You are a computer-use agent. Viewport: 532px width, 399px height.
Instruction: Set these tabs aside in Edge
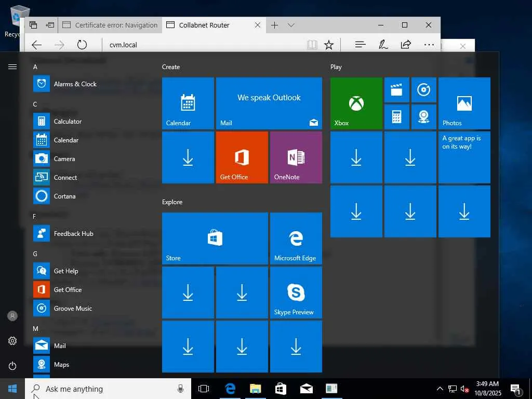(x=50, y=25)
